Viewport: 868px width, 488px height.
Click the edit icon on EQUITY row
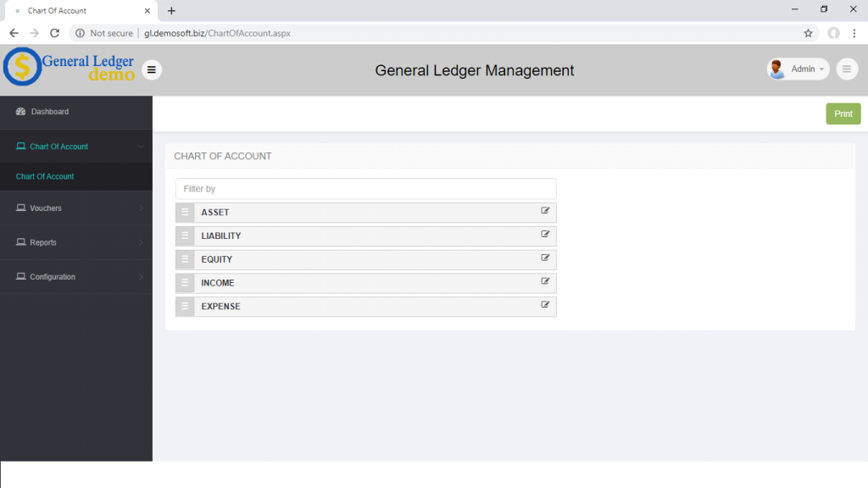tap(545, 258)
